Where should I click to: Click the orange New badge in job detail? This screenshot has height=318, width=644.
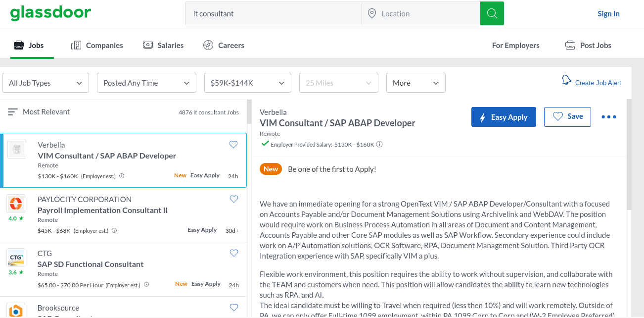pyautogui.click(x=271, y=169)
